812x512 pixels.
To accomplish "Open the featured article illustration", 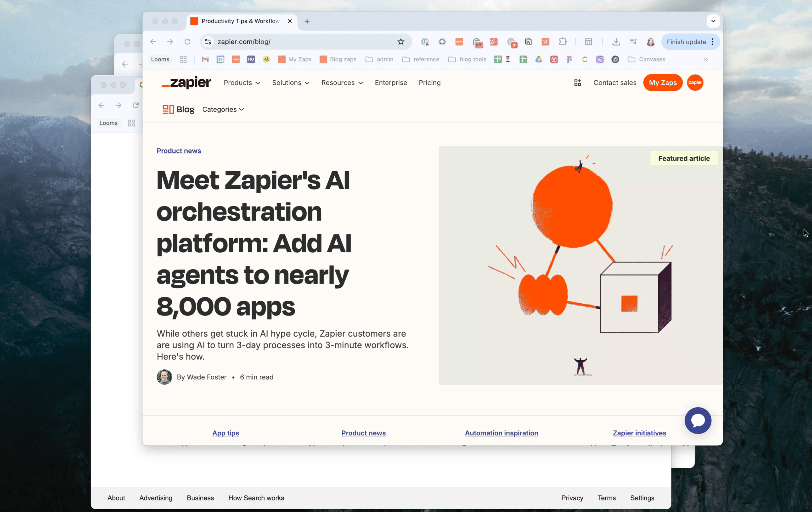I will click(x=580, y=265).
